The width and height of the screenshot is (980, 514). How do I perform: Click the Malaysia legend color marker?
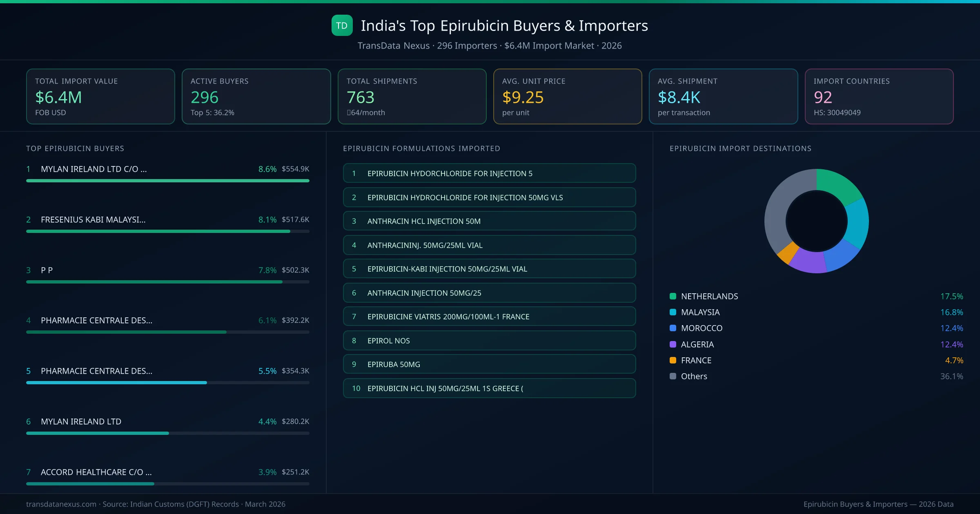[x=672, y=312]
